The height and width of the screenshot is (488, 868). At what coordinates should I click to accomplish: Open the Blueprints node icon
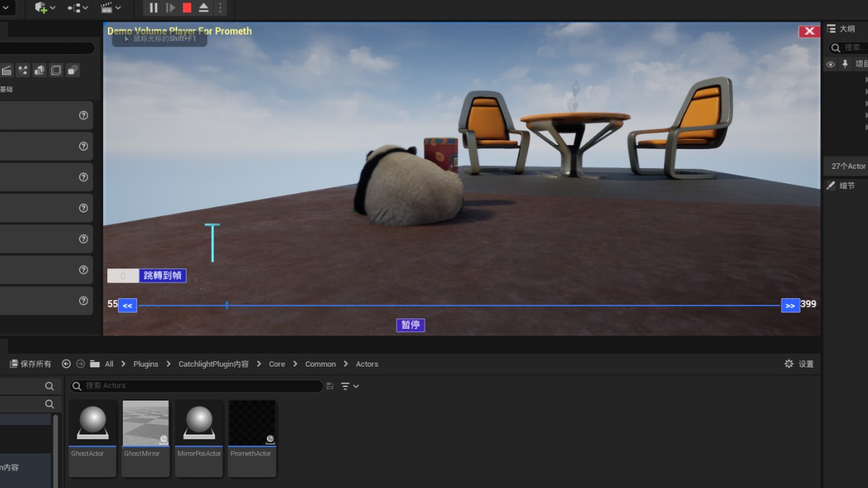pos(73,8)
